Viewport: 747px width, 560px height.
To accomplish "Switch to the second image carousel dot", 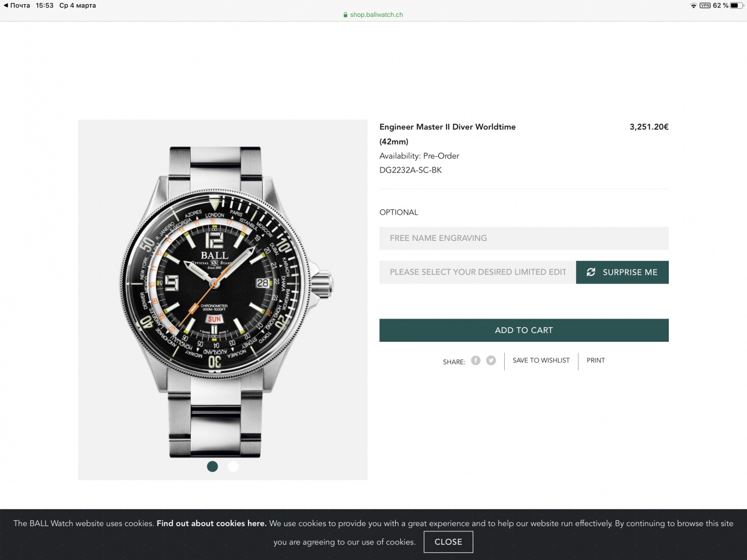I will tap(233, 466).
